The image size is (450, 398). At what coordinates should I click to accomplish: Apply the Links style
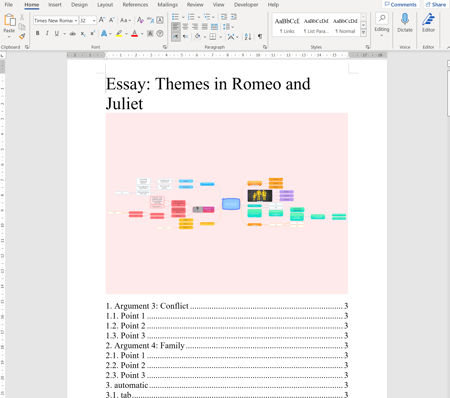point(287,25)
